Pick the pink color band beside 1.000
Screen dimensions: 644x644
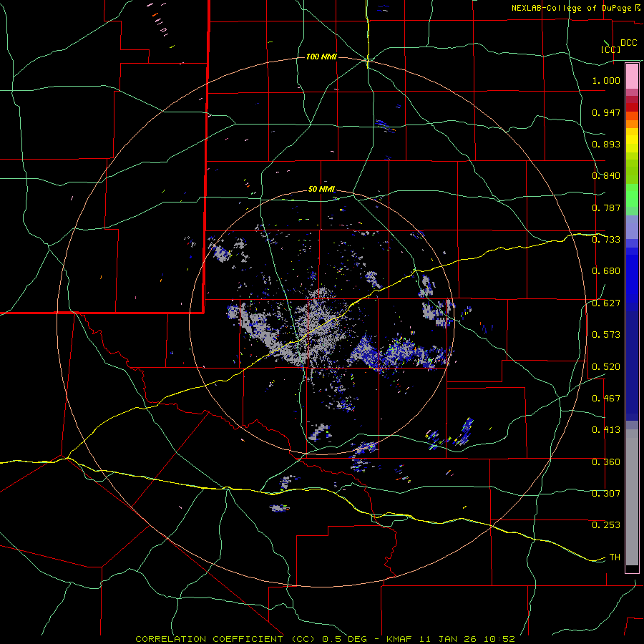coord(632,77)
